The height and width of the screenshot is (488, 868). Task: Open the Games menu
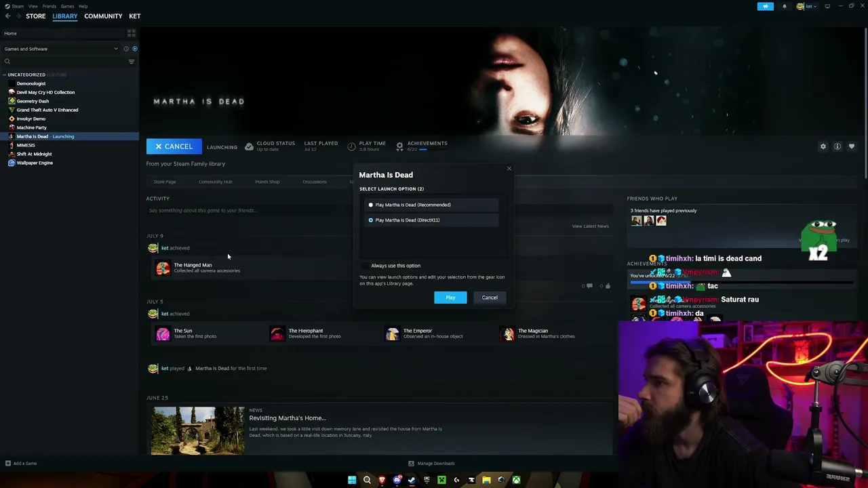(x=67, y=6)
